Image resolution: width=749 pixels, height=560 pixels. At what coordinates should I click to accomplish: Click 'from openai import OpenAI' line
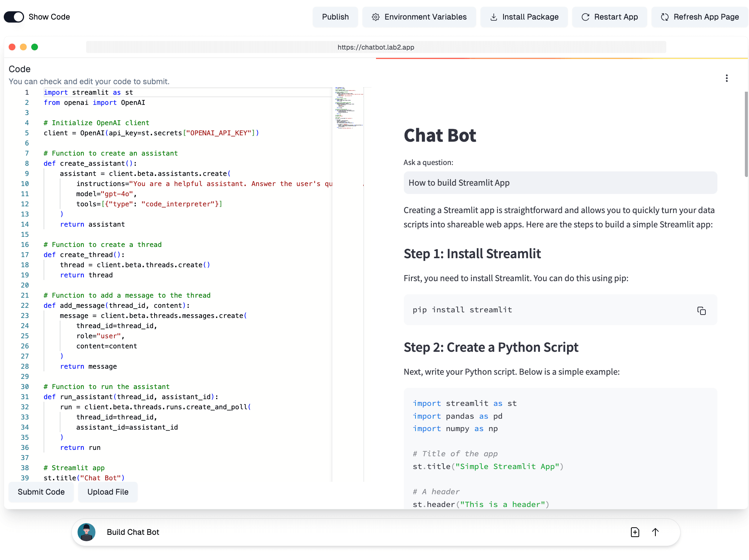click(94, 103)
